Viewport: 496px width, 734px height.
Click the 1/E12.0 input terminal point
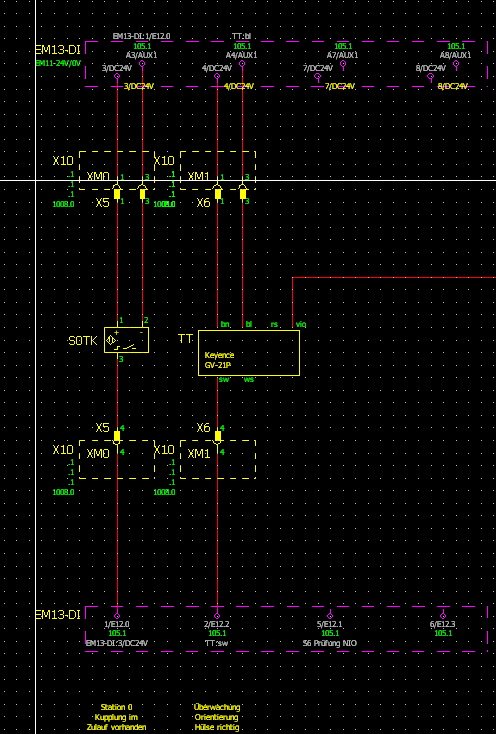tap(117, 616)
